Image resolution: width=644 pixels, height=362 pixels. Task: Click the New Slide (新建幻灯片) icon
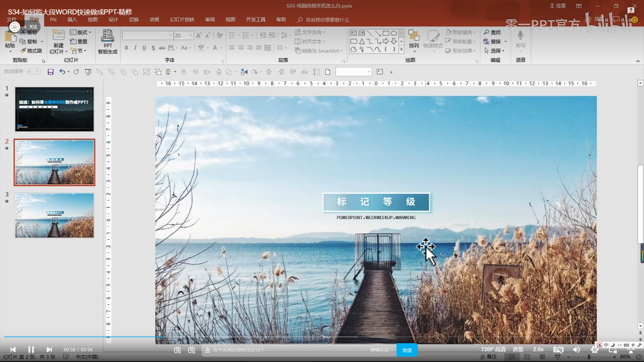(58, 35)
